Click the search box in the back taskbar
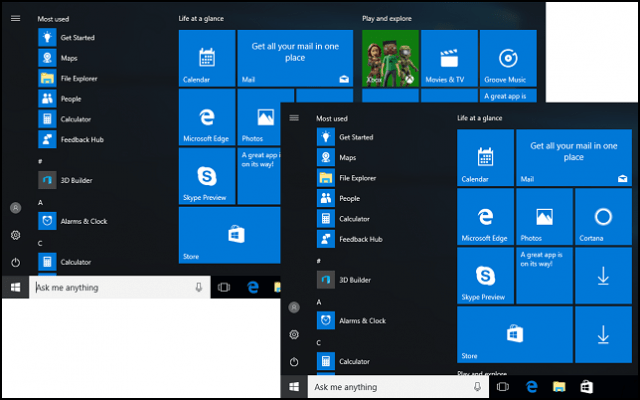The height and width of the screenshot is (400, 640). pyautogui.click(x=120, y=287)
